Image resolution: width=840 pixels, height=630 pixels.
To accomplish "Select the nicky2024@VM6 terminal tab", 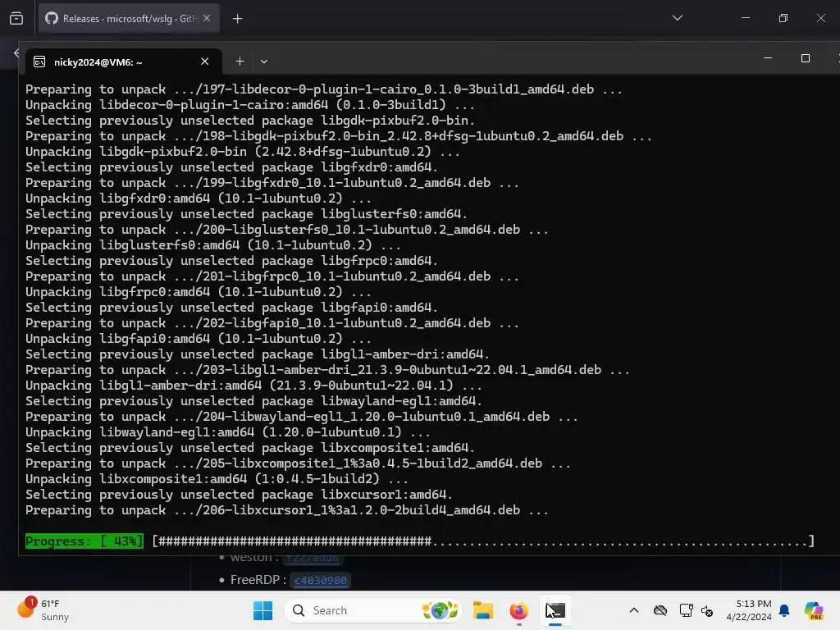I will (124, 62).
